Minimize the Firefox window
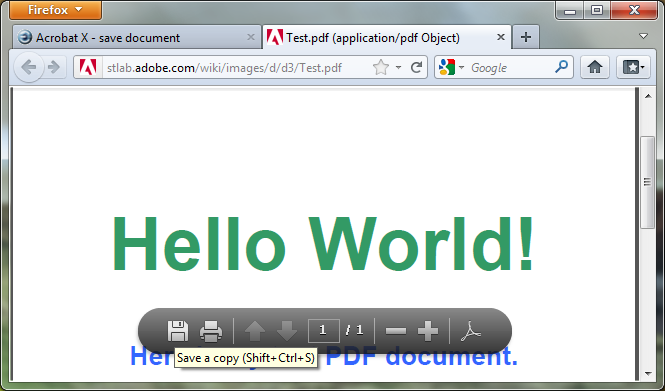 (x=570, y=10)
